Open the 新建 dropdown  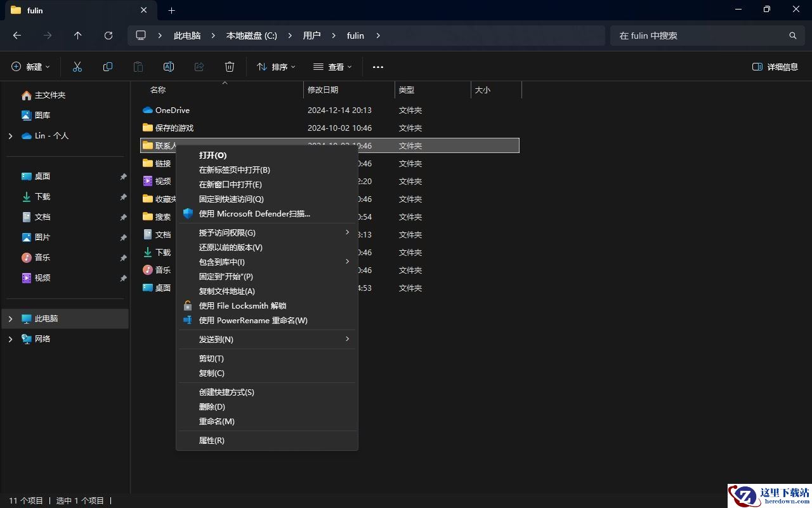point(30,67)
